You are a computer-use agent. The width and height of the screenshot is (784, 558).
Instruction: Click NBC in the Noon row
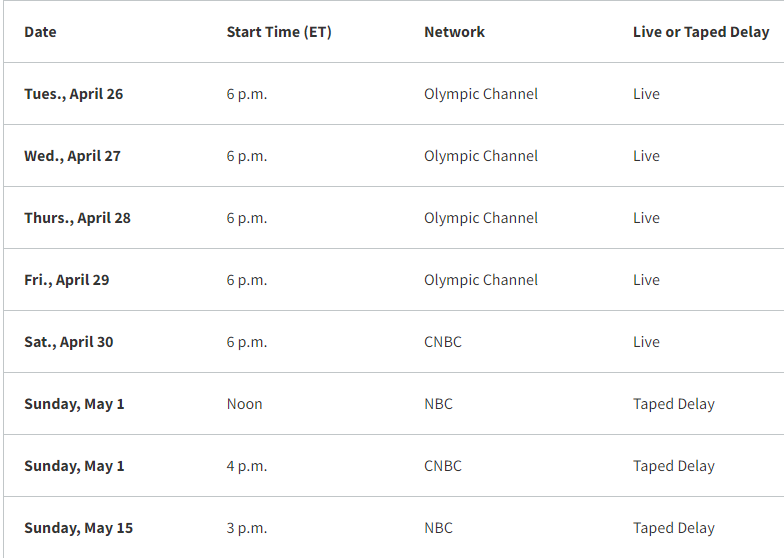point(438,404)
